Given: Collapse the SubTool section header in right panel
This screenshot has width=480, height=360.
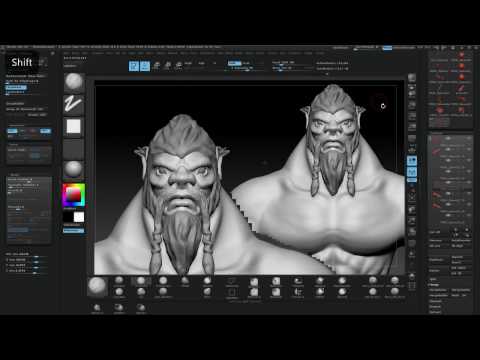Looking at the screenshot, I should pyautogui.click(x=435, y=133).
